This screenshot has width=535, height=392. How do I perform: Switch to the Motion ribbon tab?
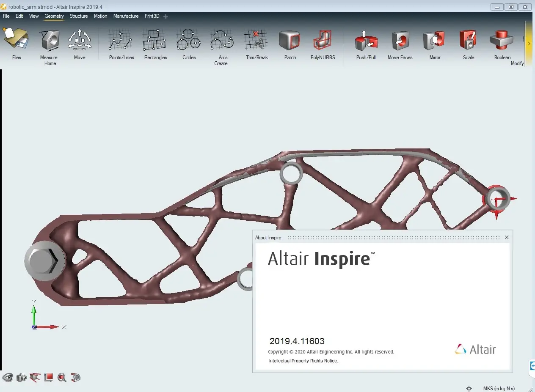(100, 16)
